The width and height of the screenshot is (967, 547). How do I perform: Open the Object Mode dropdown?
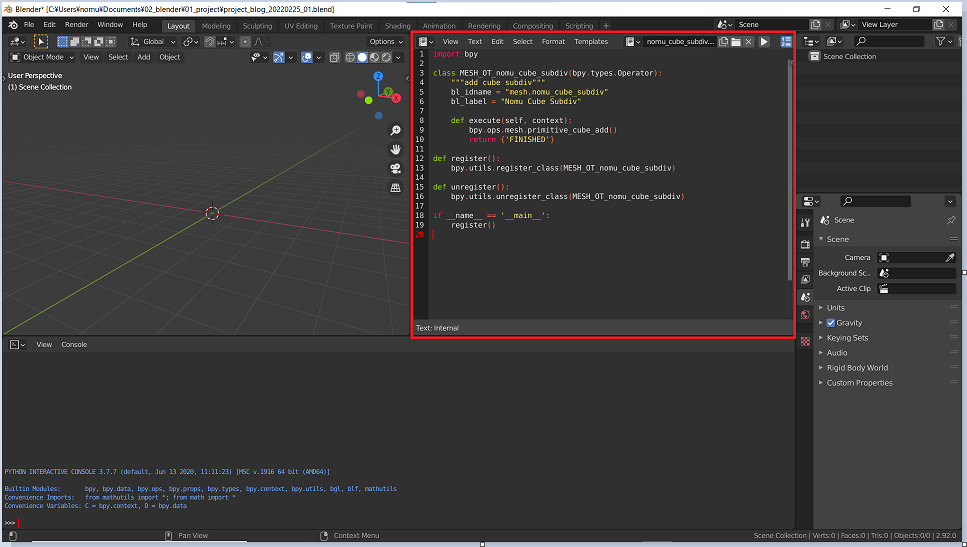[x=42, y=57]
